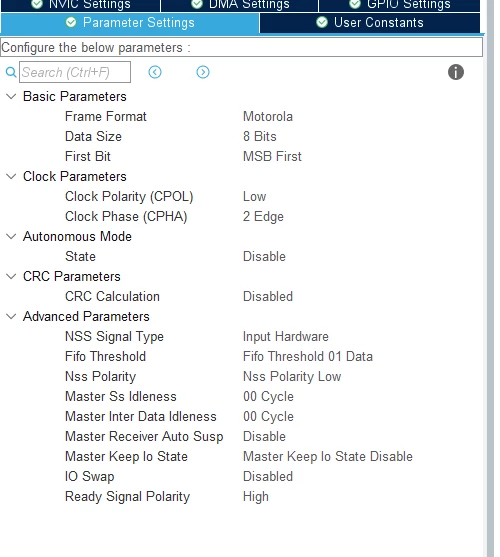Open the DMA Settings tab
500x557 pixels.
coord(239,5)
